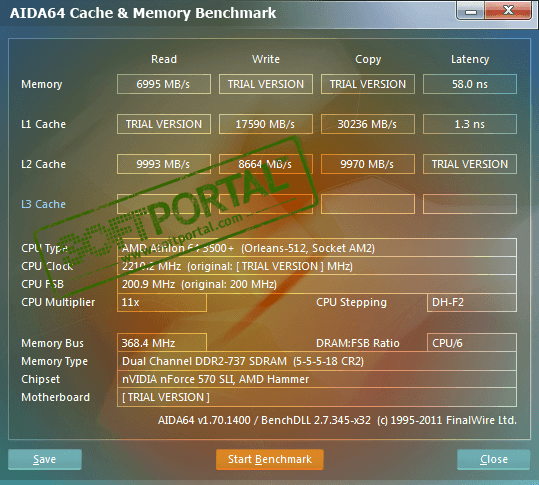The height and width of the screenshot is (485, 539).
Task: Save the benchmark results
Action: (45, 459)
